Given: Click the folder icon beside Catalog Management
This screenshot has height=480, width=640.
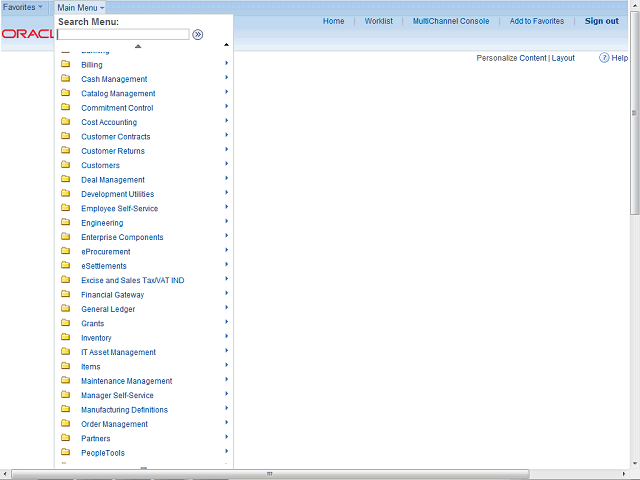Looking at the screenshot, I should [65, 93].
